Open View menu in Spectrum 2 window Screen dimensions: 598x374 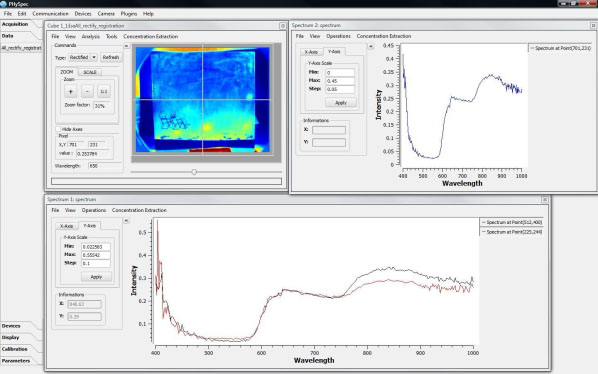(315, 36)
